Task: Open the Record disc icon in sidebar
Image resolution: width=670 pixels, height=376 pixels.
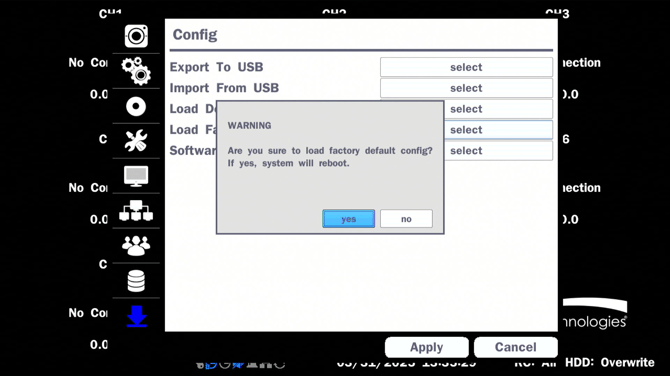Action: click(x=136, y=106)
